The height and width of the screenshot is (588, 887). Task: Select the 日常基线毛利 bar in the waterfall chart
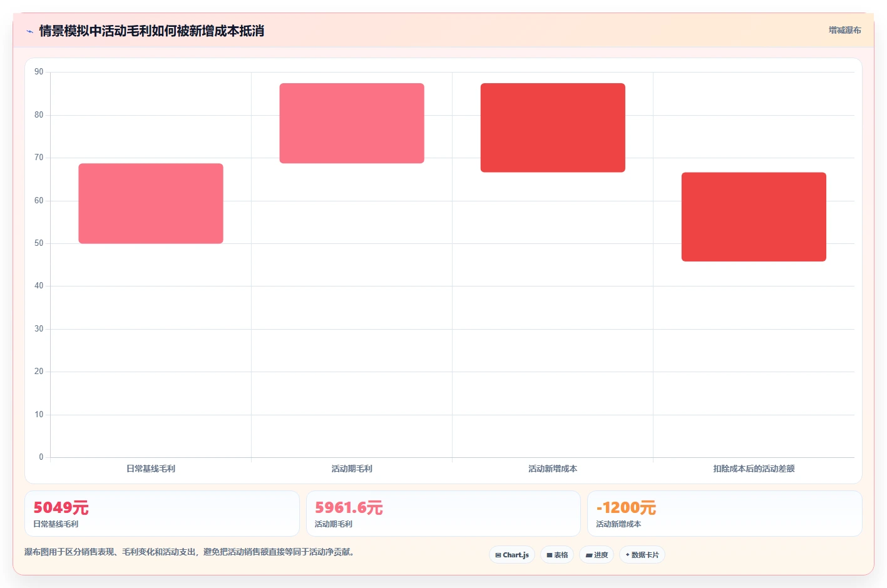(151, 203)
